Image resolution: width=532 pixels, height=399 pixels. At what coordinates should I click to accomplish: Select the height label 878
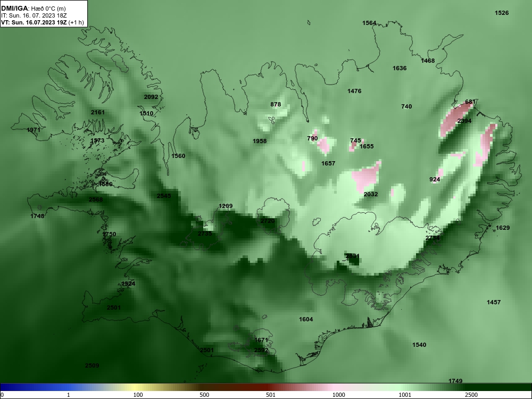276,104
